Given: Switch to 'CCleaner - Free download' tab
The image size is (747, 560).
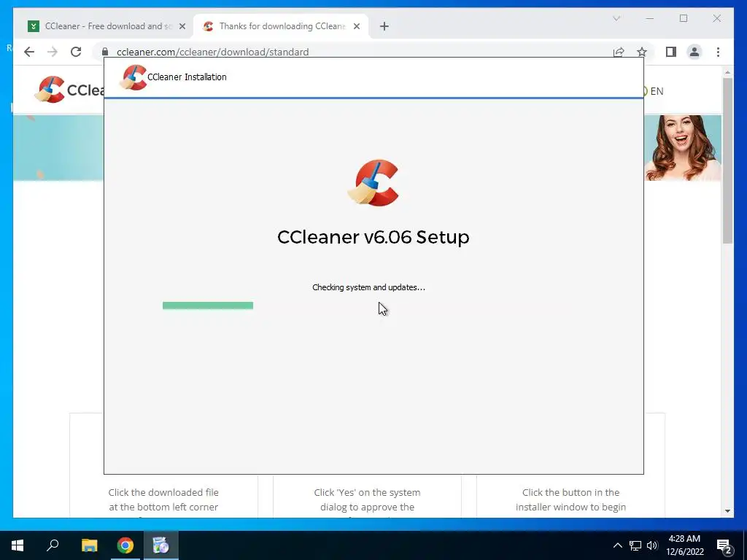Looking at the screenshot, I should 107,26.
